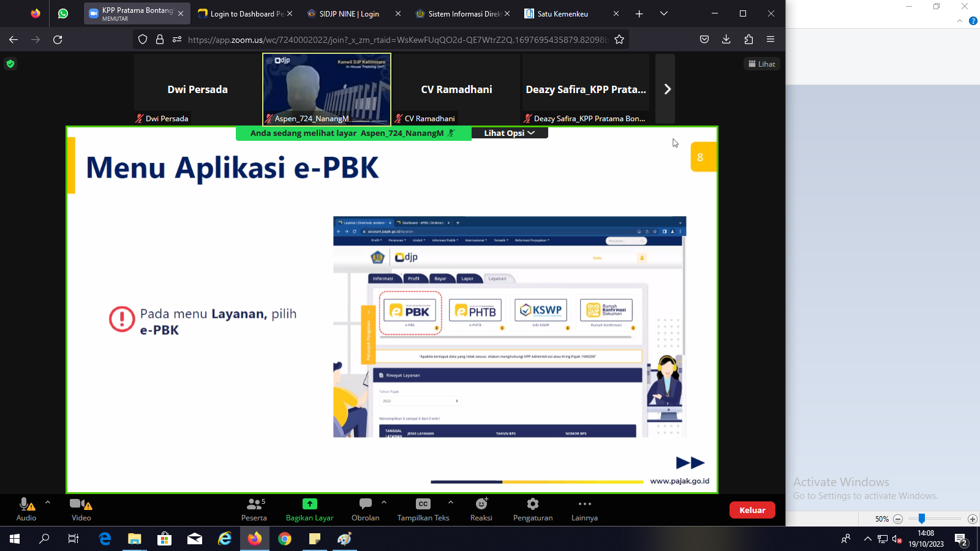Click the red Keluar leave button

pyautogui.click(x=752, y=510)
